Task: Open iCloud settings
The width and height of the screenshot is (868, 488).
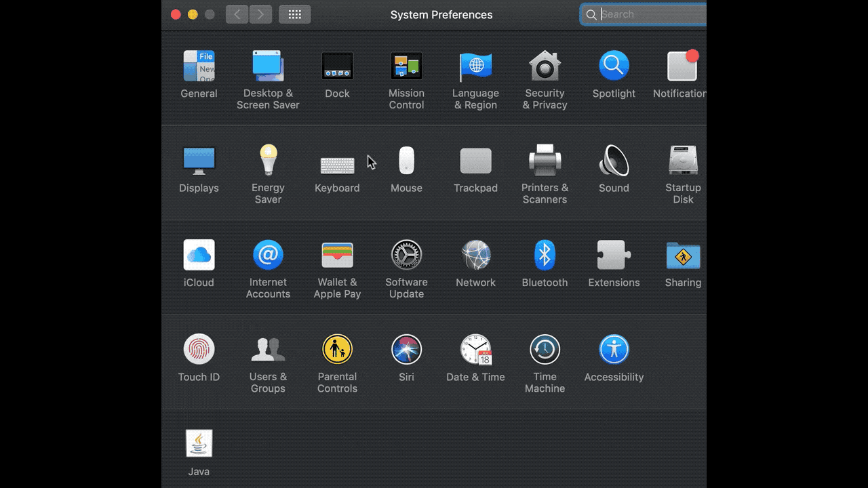Action: (199, 255)
